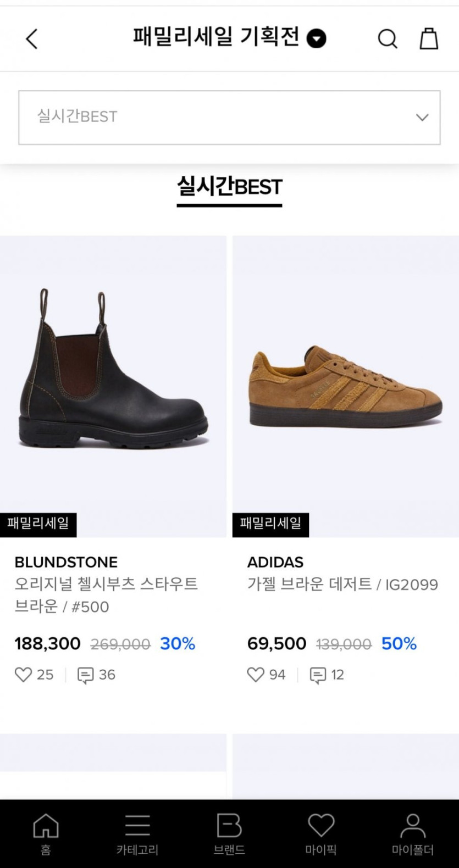Open My Folder (마이폴더) profile tab
The width and height of the screenshot is (459, 868).
413,833
